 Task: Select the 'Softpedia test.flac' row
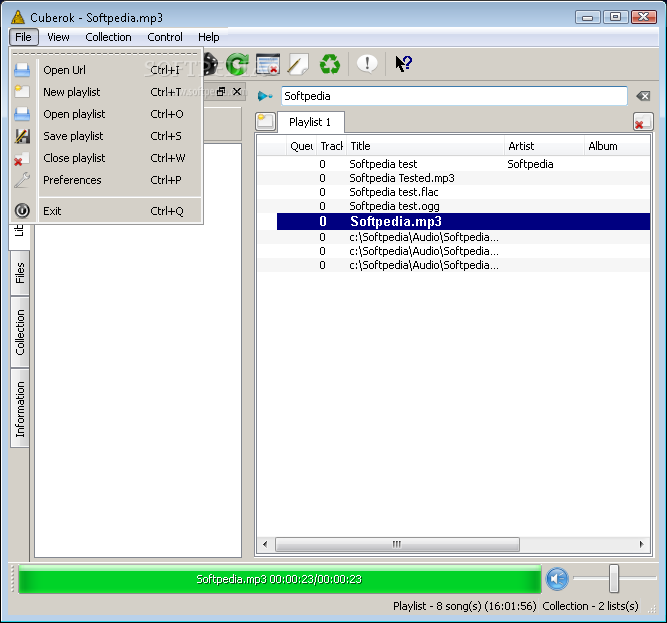click(453, 192)
